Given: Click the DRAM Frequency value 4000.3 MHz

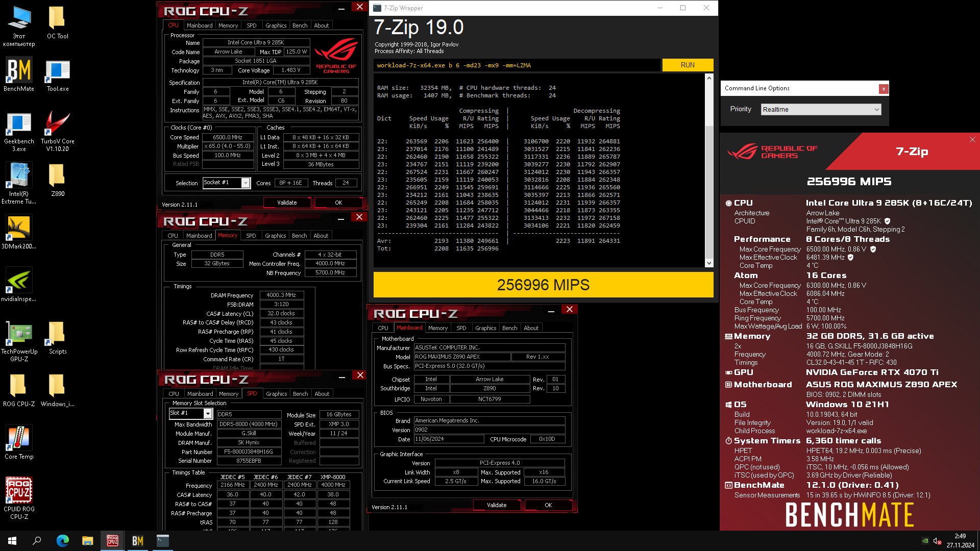Looking at the screenshot, I should [281, 295].
